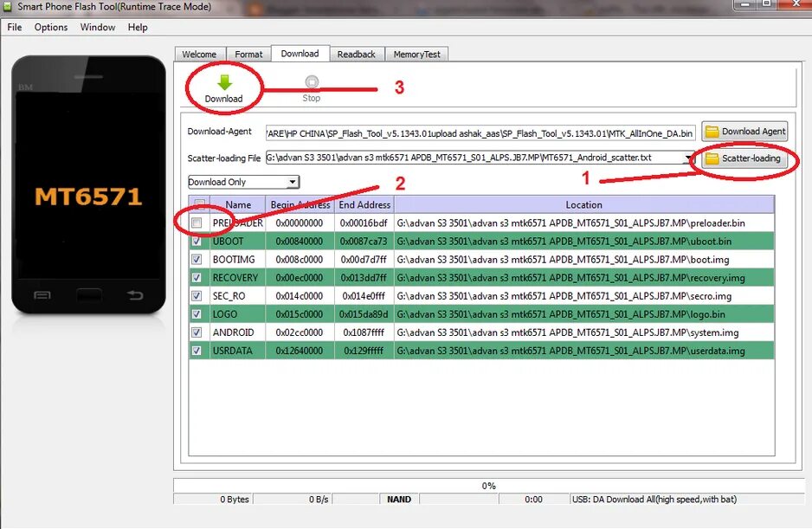Image resolution: width=812 pixels, height=529 pixels.
Task: Switch to the Format tab
Action: 248,54
